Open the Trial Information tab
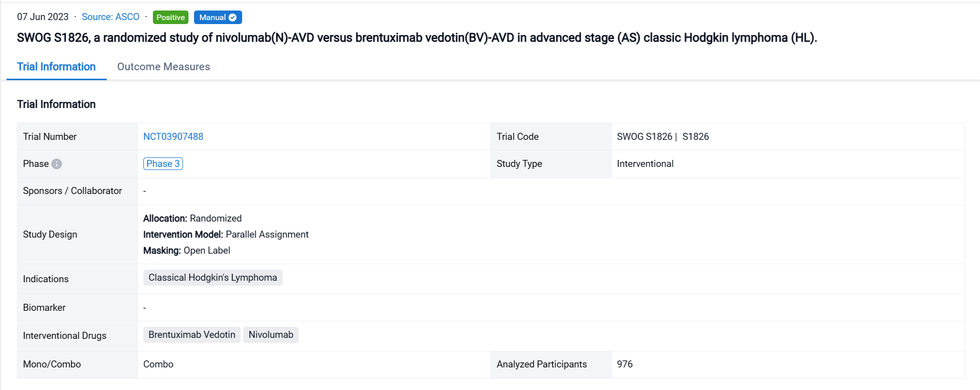 [x=56, y=67]
